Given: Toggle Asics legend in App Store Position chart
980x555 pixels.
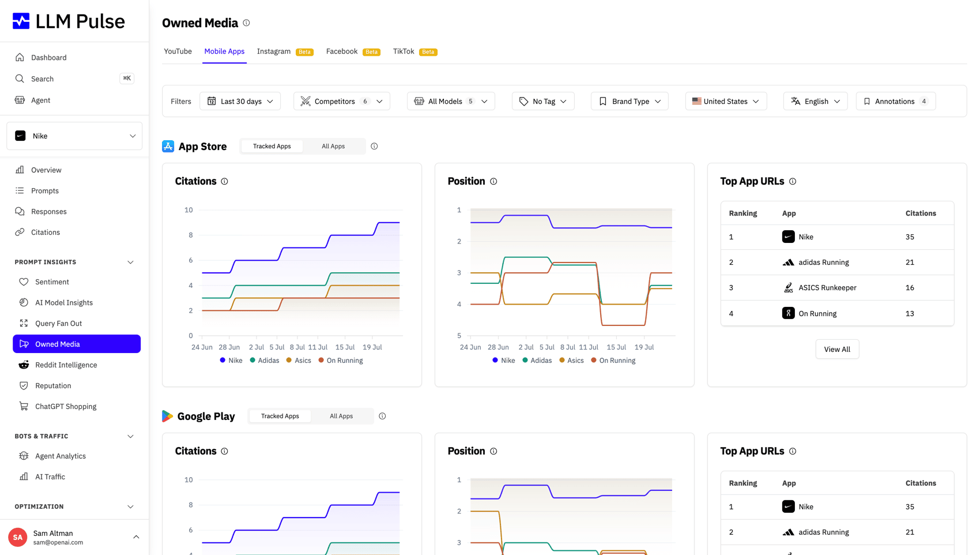Looking at the screenshot, I should coord(571,361).
